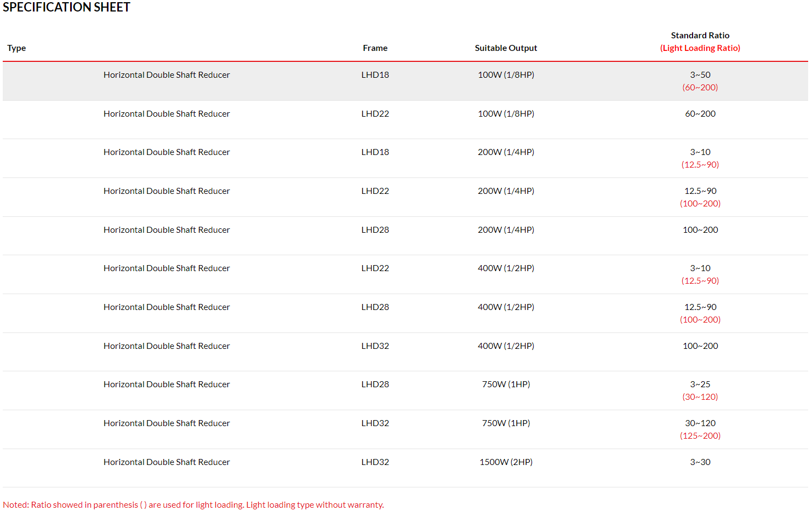Click the 3~50 standard ratio value
The height and width of the screenshot is (511, 812).
click(x=700, y=75)
